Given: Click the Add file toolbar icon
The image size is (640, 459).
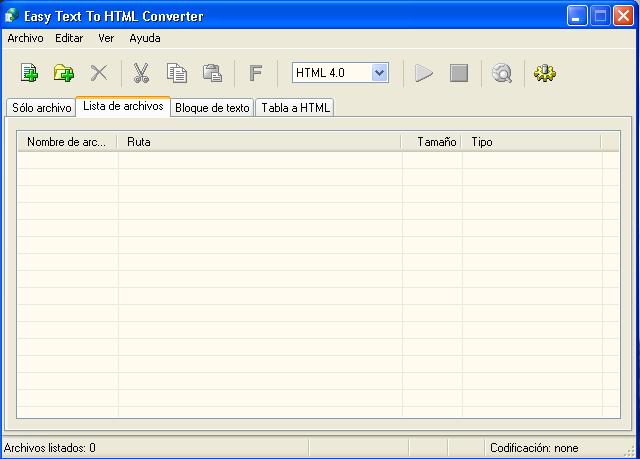Looking at the screenshot, I should point(29,73).
